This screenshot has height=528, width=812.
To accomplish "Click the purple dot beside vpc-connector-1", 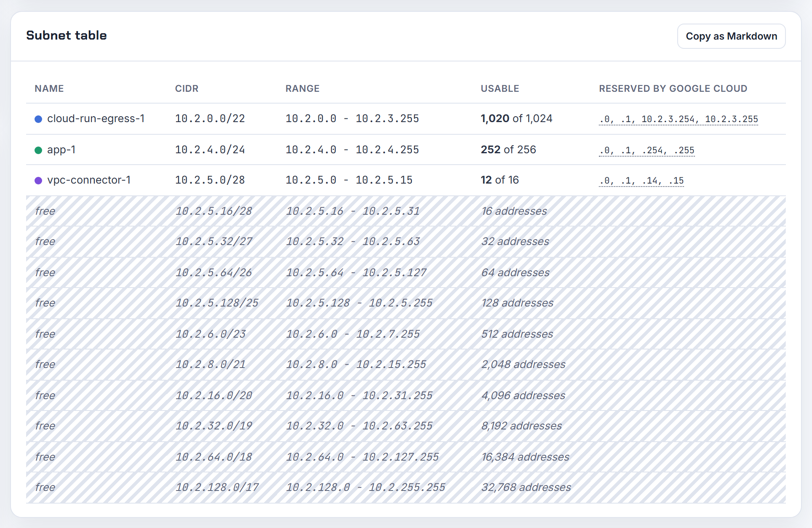I will pyautogui.click(x=38, y=181).
